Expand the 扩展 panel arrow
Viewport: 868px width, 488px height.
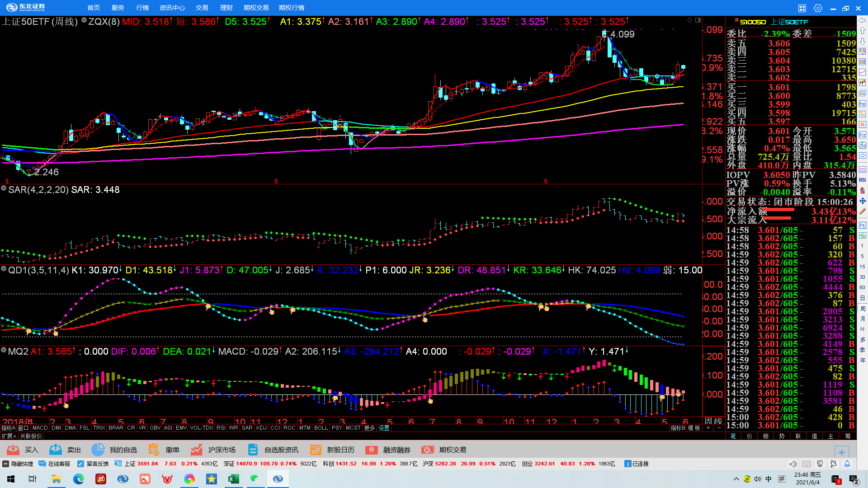(x=9, y=436)
